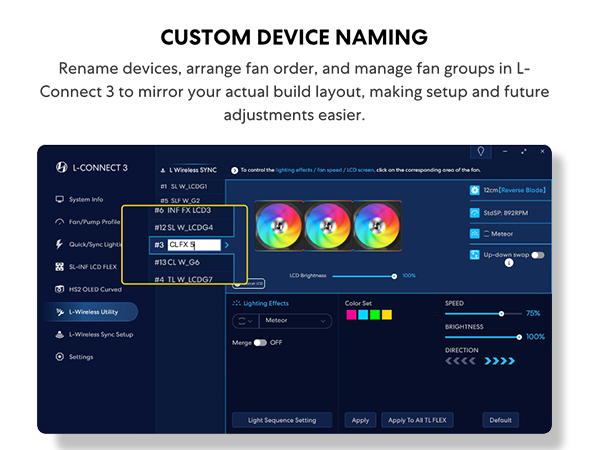Click the L Wireless SYNC header icon

163,170
